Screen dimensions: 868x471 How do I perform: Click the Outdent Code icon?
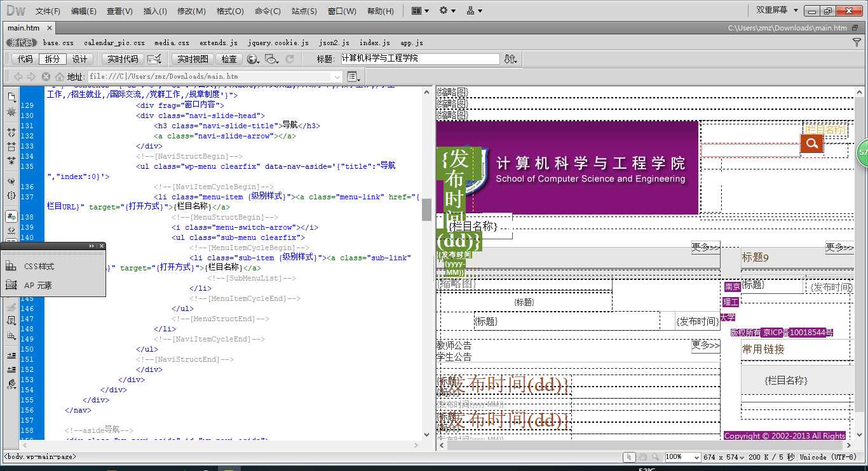click(x=11, y=369)
